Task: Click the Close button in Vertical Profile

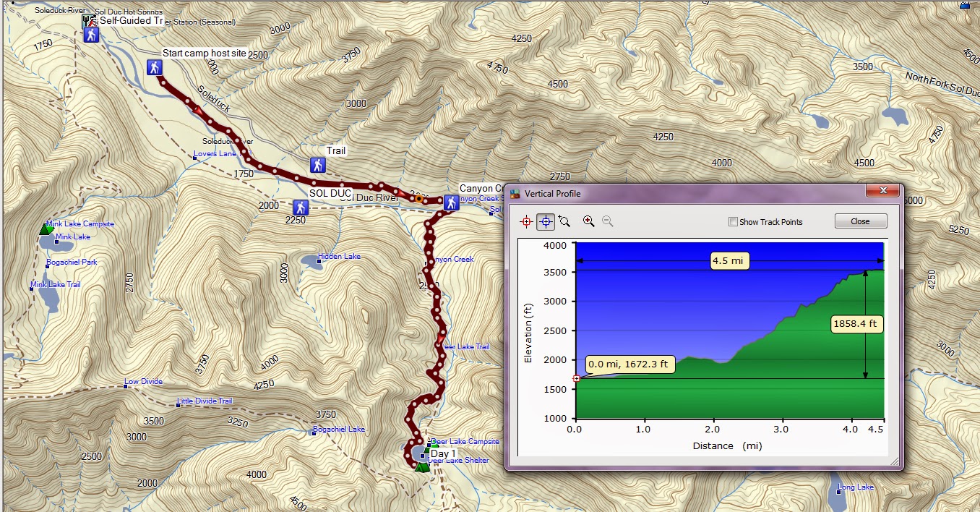Action: (860, 221)
